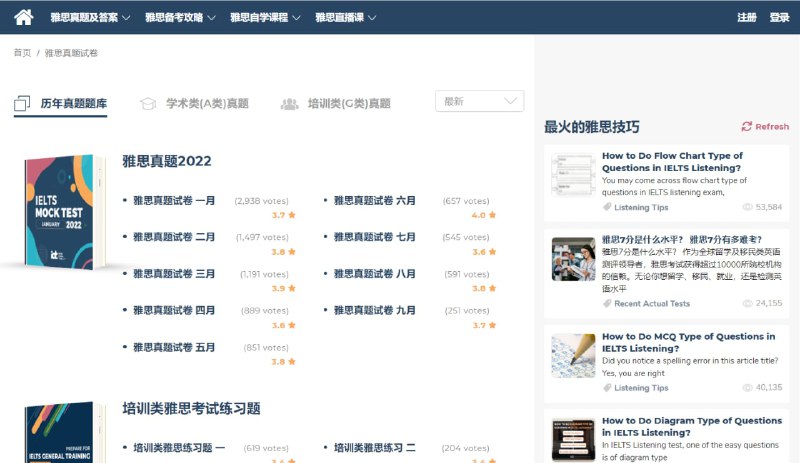Viewport: 800px width, 463px height.
Task: Click 首页 in the breadcrumb
Action: tap(22, 53)
